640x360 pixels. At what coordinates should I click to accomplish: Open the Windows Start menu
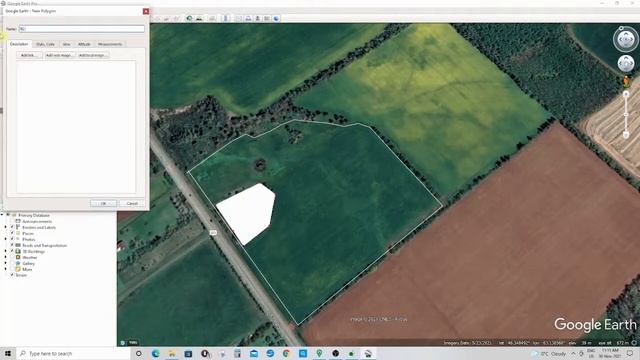point(8,353)
